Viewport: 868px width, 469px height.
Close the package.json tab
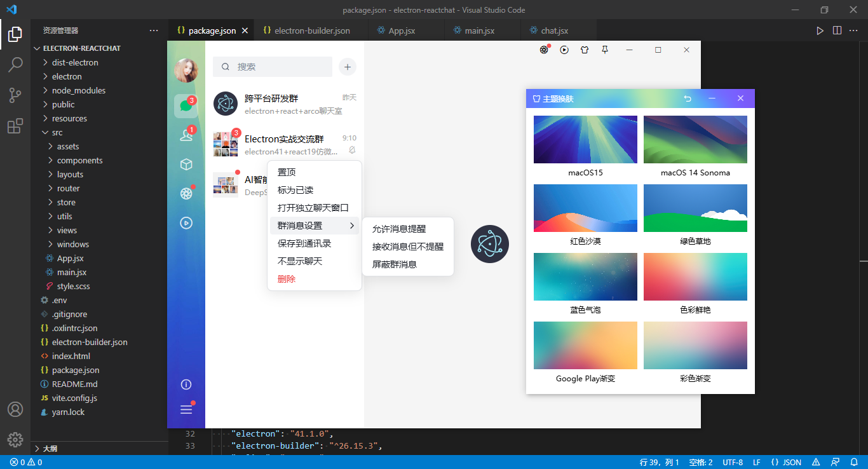245,31
